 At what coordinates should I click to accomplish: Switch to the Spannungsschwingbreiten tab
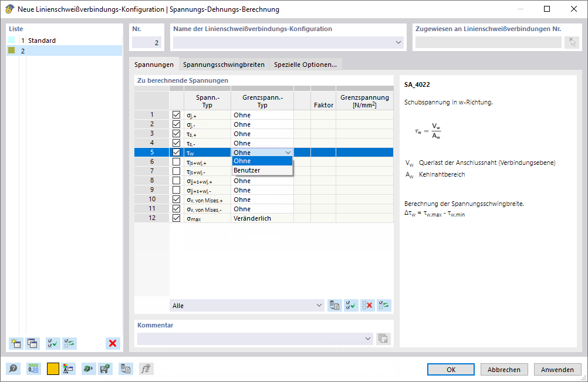click(224, 65)
